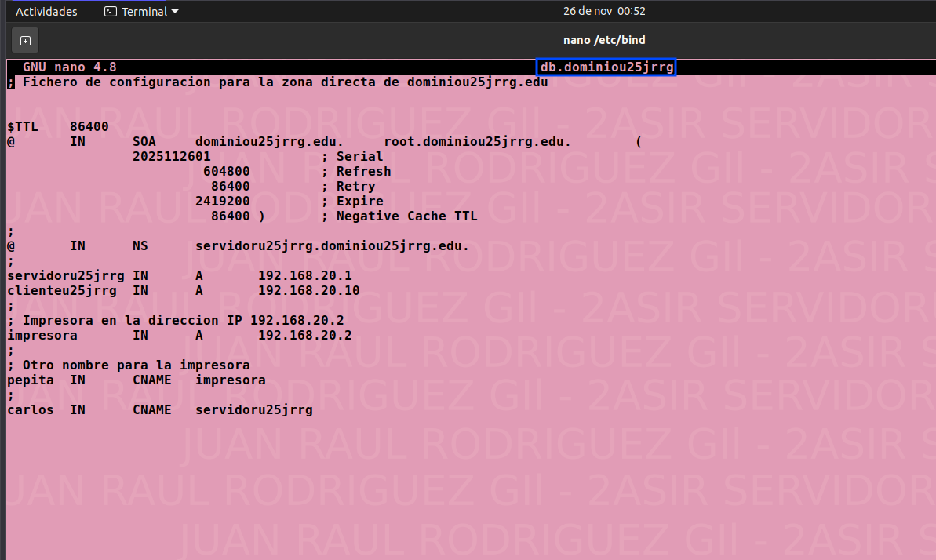936x560 pixels.
Task: Click the Expire comment
Action: pos(352,202)
